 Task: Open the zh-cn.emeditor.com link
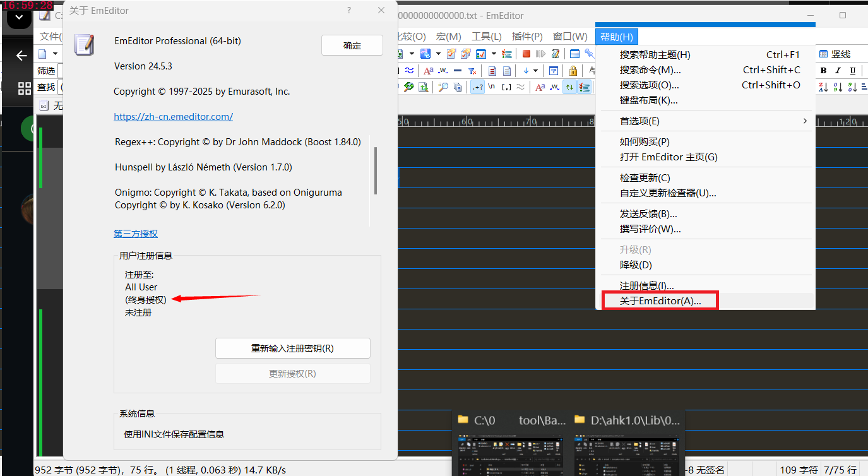(x=173, y=117)
